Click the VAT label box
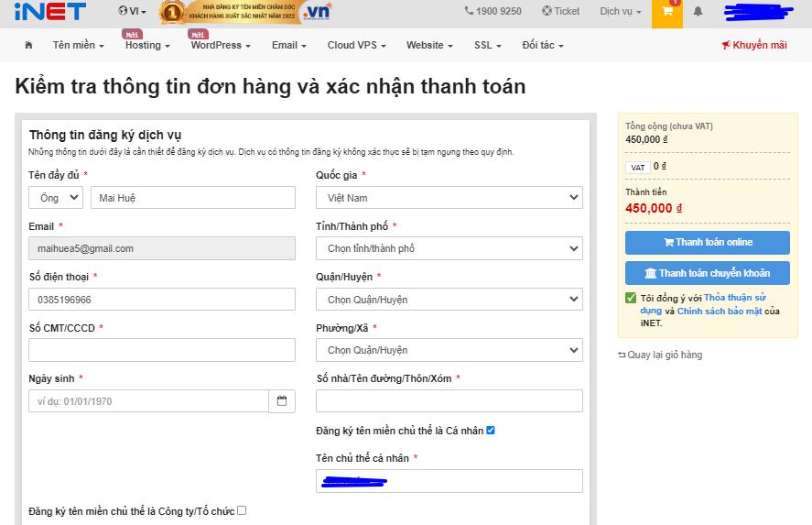The height and width of the screenshot is (525, 812). click(638, 168)
